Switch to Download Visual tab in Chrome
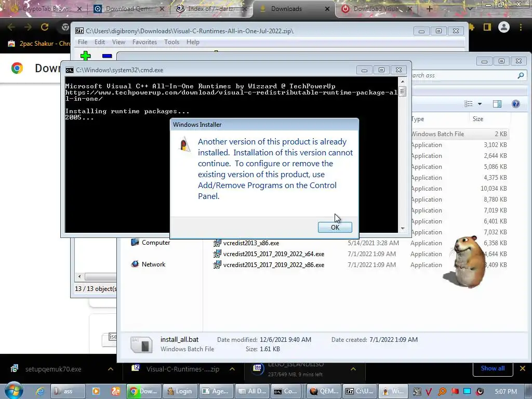The height and width of the screenshot is (399, 532). (375, 9)
